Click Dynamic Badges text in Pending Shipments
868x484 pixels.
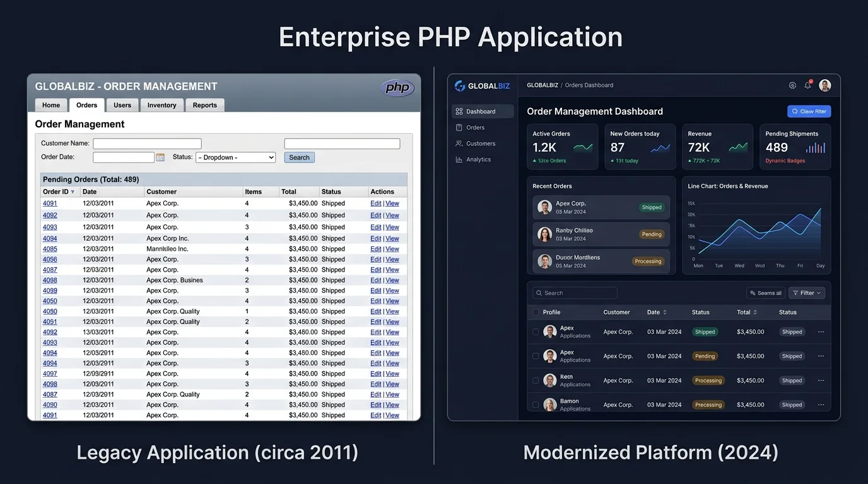tap(785, 161)
